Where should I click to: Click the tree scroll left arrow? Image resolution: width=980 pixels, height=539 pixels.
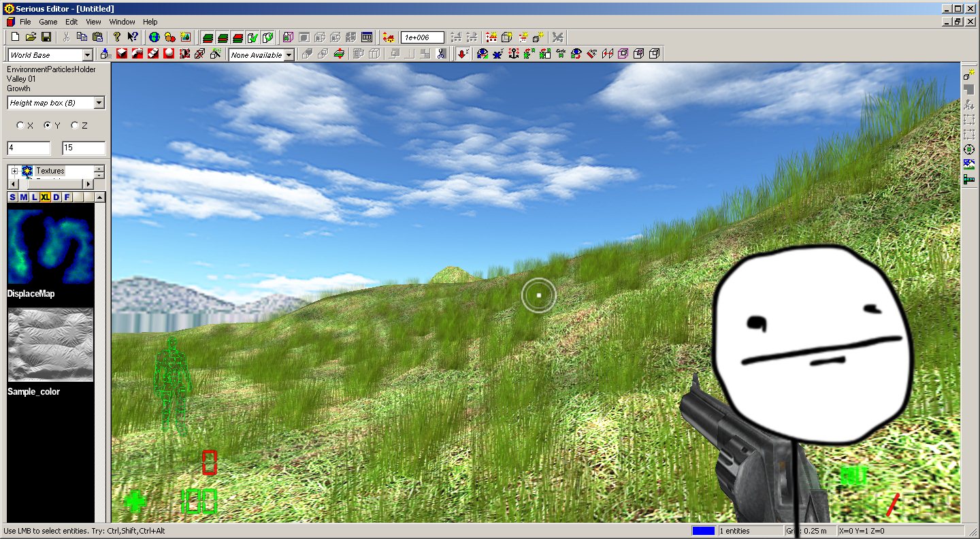[12, 184]
